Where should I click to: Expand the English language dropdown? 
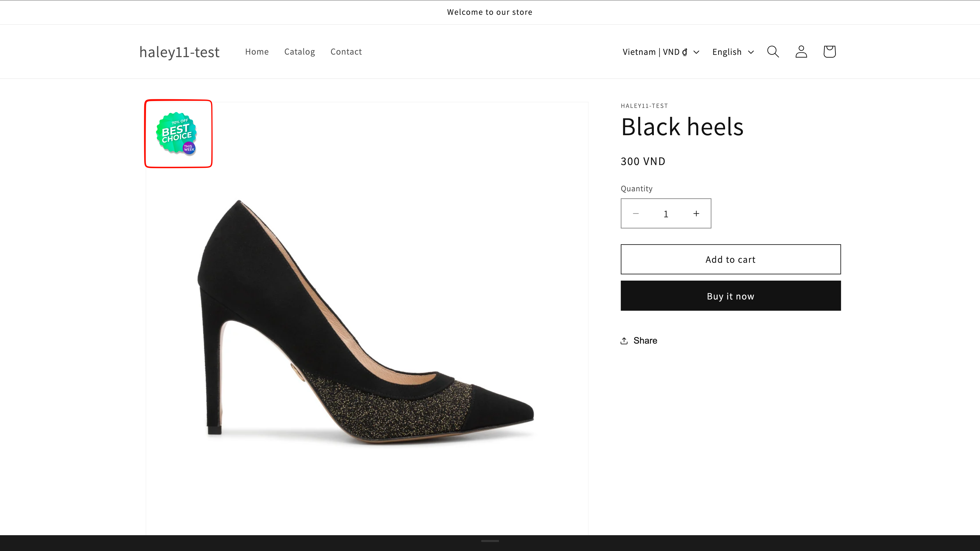(733, 52)
